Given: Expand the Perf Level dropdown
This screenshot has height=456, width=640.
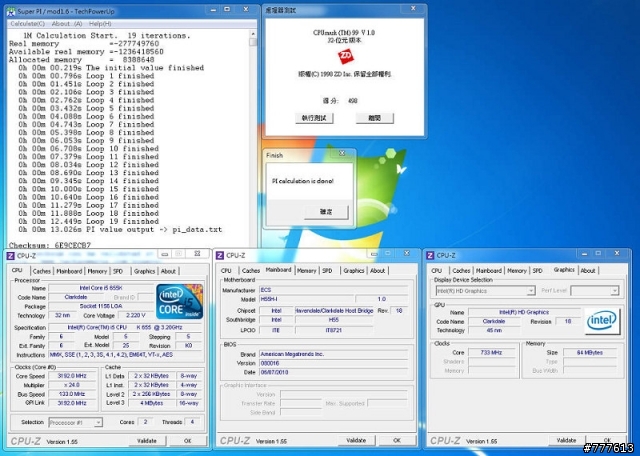Looking at the screenshot, I should click(x=614, y=291).
